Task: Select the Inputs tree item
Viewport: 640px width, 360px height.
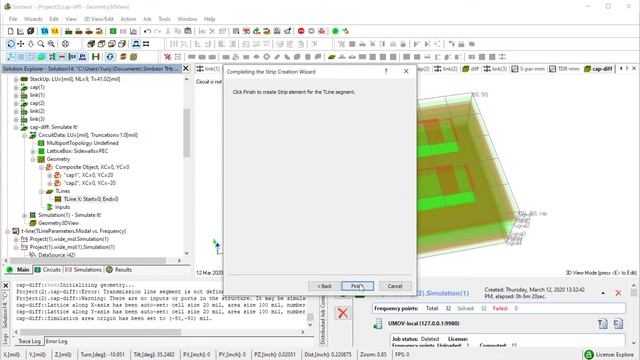Action: 62,207
